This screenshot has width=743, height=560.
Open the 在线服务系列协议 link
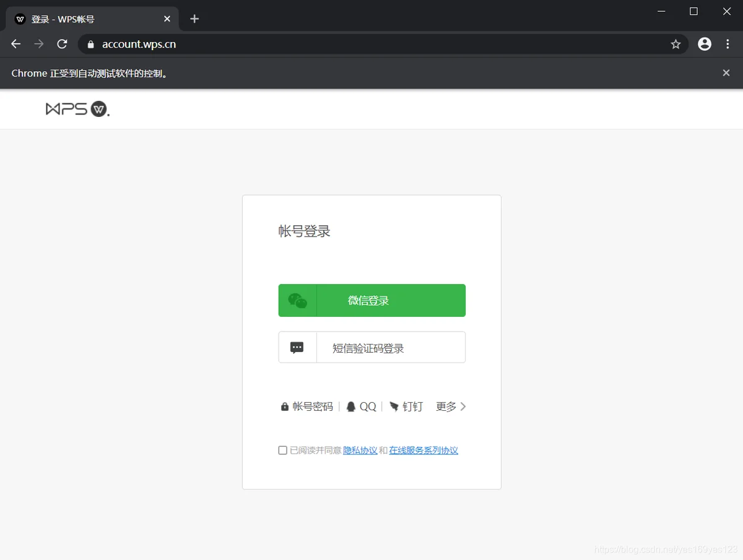click(x=424, y=450)
